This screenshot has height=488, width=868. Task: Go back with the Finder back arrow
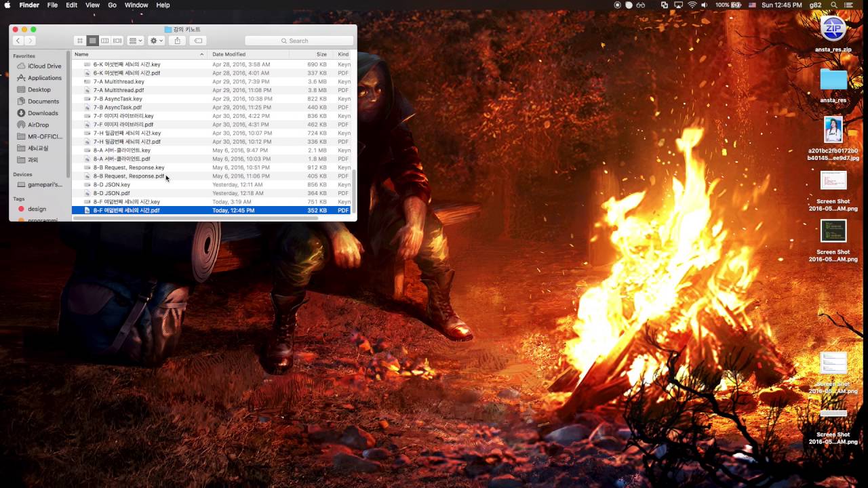point(18,41)
